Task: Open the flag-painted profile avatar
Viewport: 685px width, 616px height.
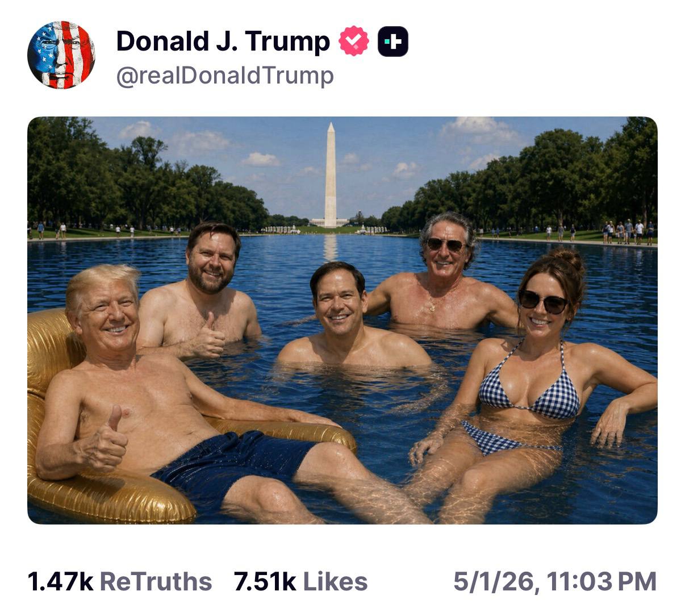Action: pos(61,55)
